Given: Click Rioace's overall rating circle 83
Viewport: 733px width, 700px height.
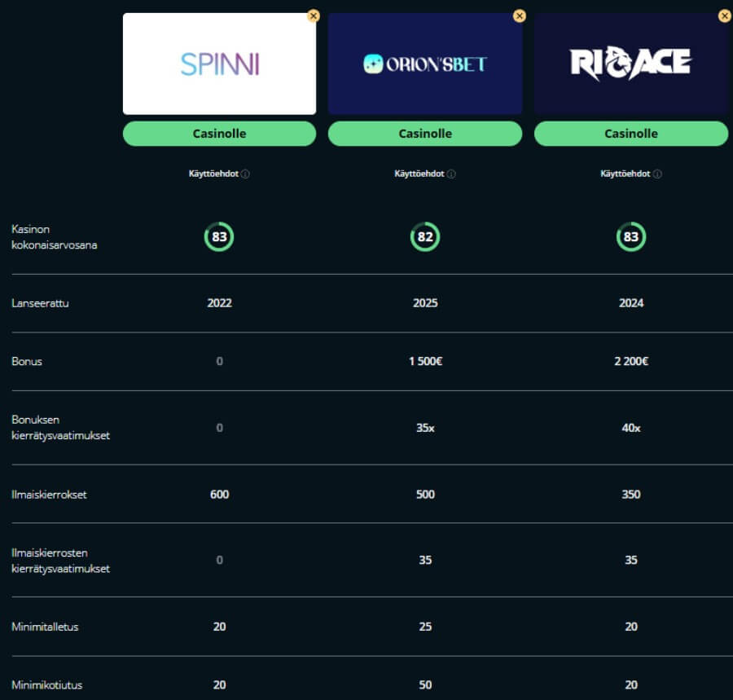Looking at the screenshot, I should click(x=631, y=236).
